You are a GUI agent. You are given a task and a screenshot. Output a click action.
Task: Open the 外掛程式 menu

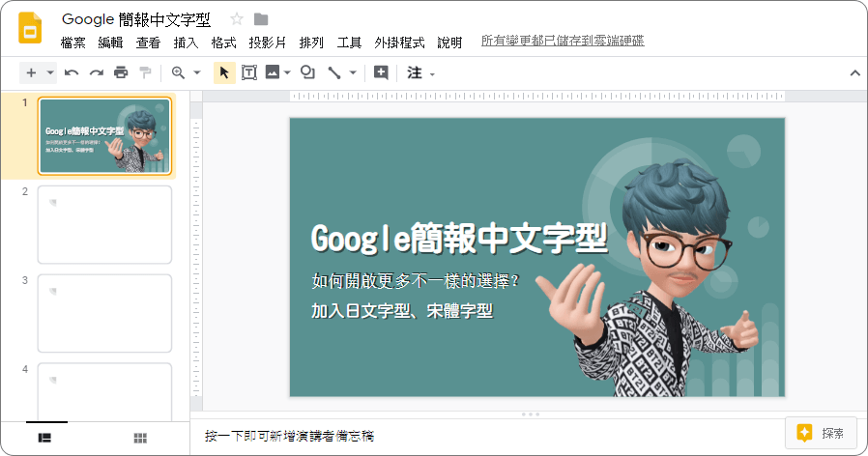click(x=399, y=43)
